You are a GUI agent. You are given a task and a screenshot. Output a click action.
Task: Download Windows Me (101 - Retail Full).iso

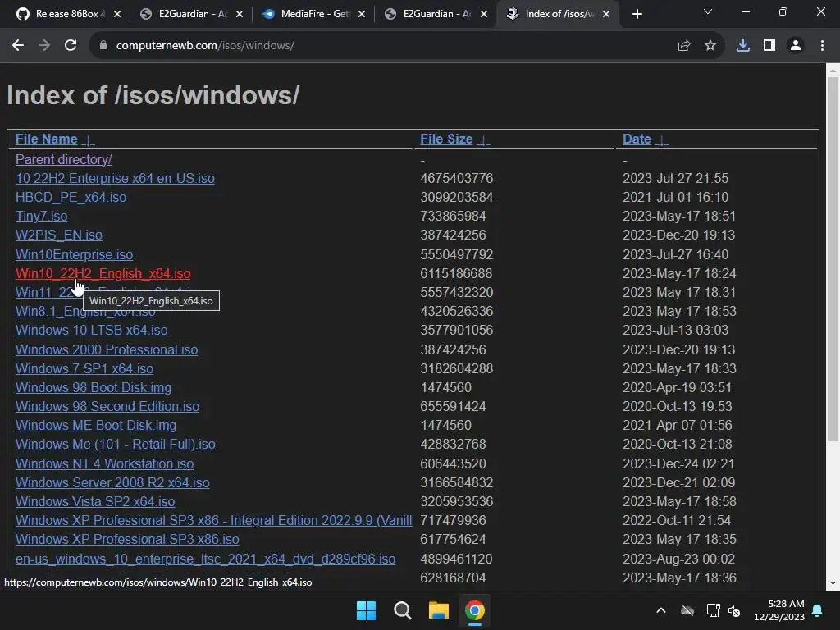pyautogui.click(x=115, y=444)
